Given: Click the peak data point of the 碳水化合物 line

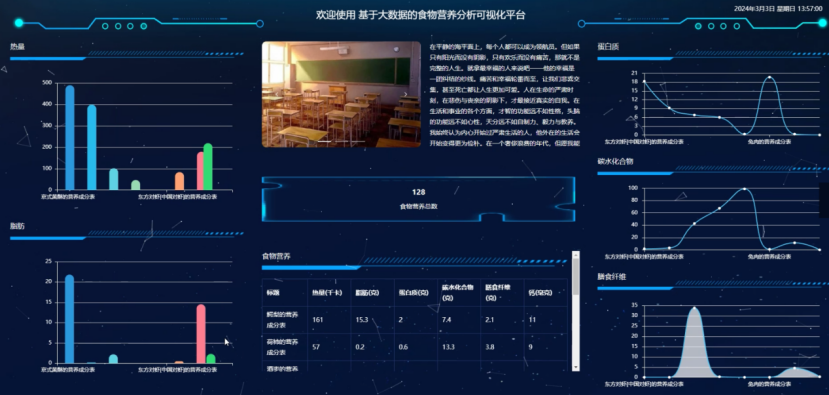Looking at the screenshot, I should [x=744, y=188].
